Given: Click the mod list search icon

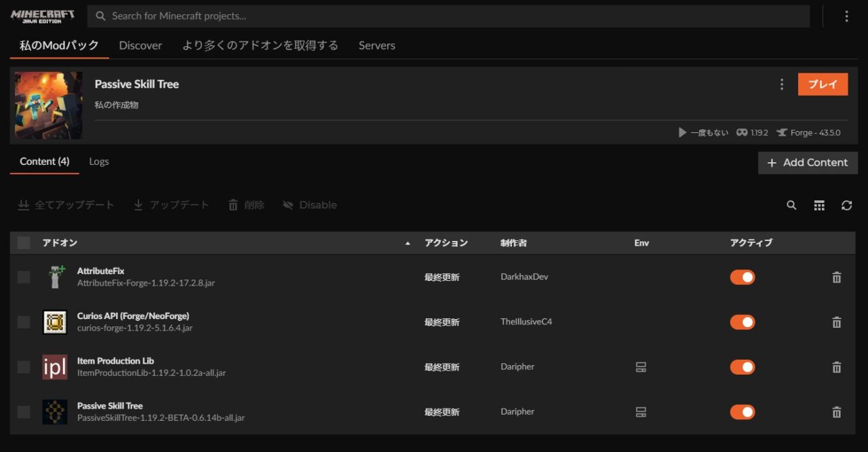Looking at the screenshot, I should click(x=791, y=205).
